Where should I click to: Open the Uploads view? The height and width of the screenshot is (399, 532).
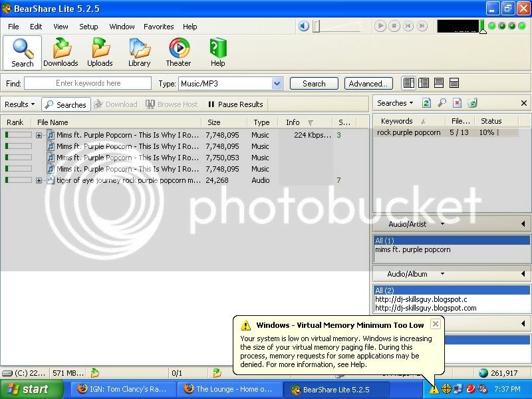coord(100,53)
